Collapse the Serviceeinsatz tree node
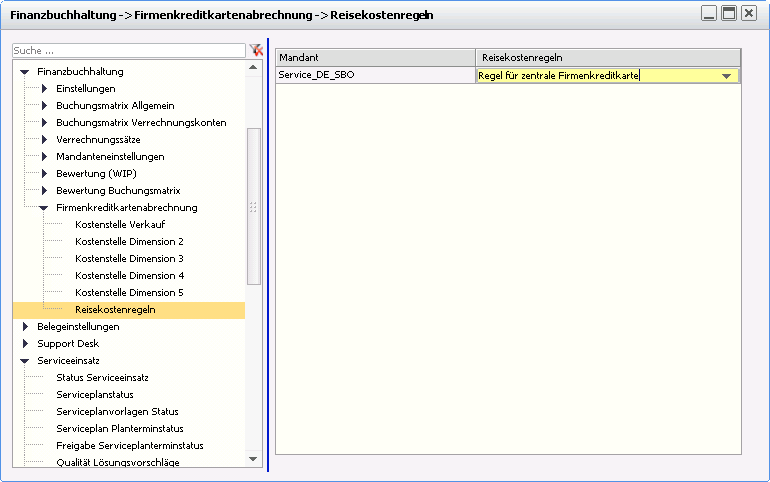 (x=25, y=361)
